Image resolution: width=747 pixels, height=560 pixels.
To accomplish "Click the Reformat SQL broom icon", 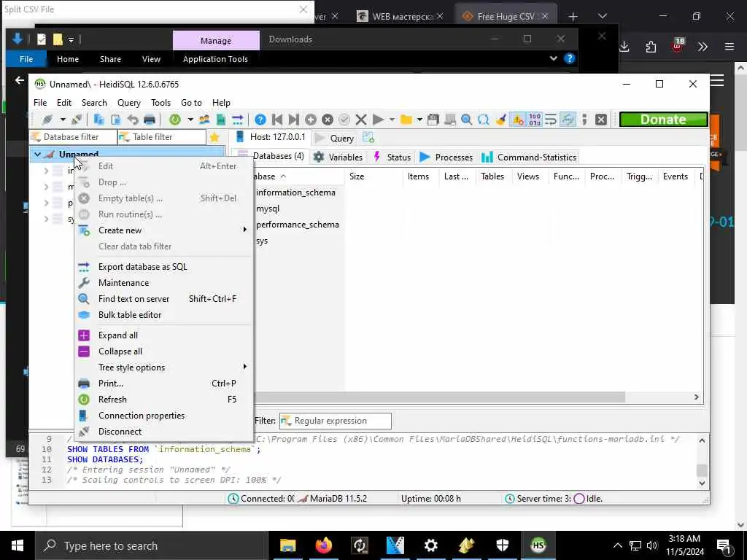I will pos(500,120).
